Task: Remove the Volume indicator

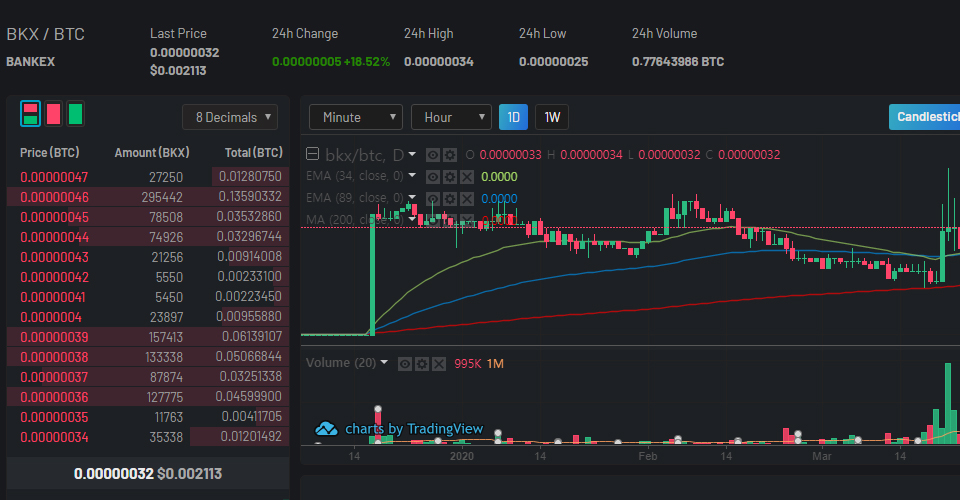Action: coord(439,364)
